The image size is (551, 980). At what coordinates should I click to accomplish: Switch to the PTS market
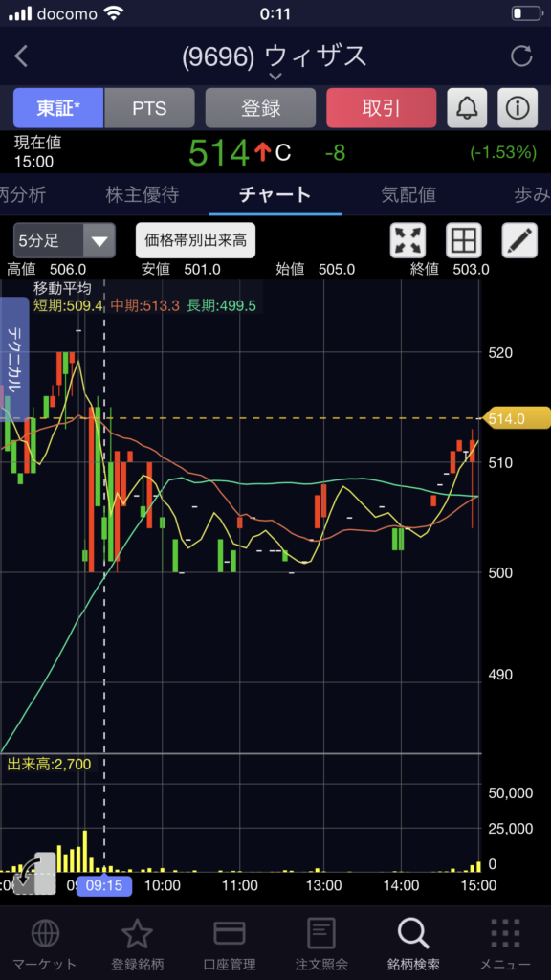coord(149,108)
